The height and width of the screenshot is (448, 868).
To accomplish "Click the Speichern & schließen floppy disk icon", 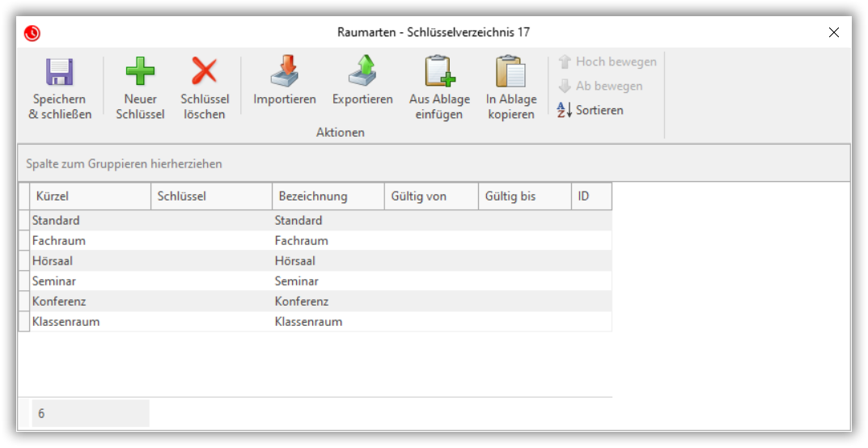I will [60, 72].
